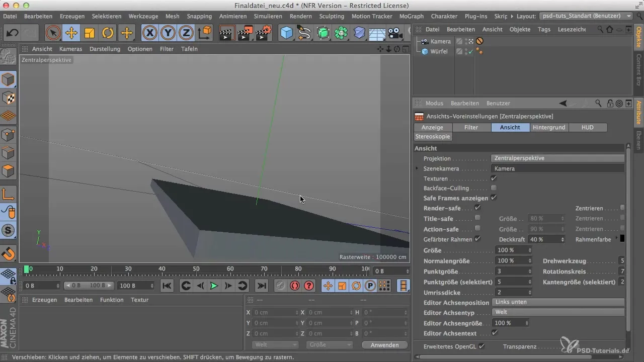Toggle the X axis lock
The width and height of the screenshot is (644, 362).
pyautogui.click(x=149, y=34)
